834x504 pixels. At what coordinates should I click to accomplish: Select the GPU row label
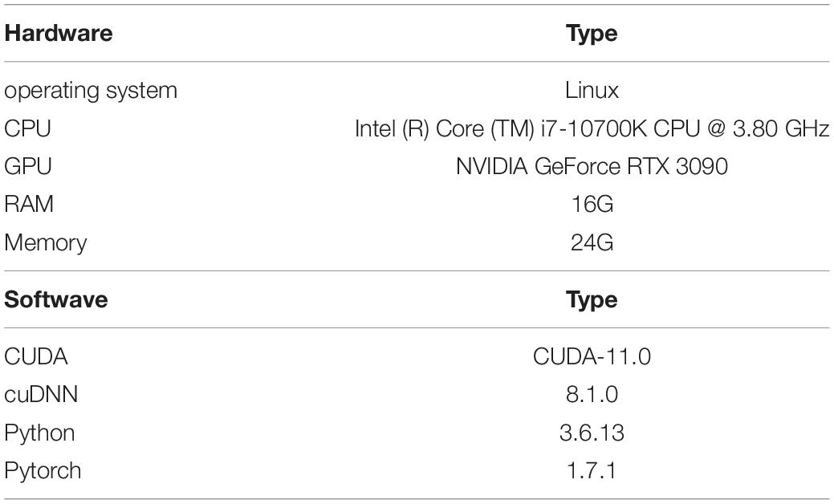point(28,166)
